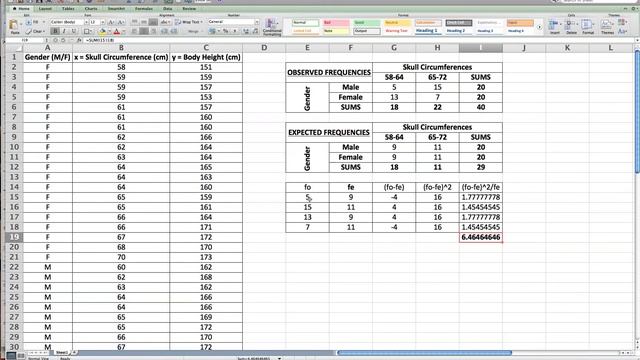Switch to the Formulas ribbon tab
This screenshot has width=640, height=360.
pos(144,9)
